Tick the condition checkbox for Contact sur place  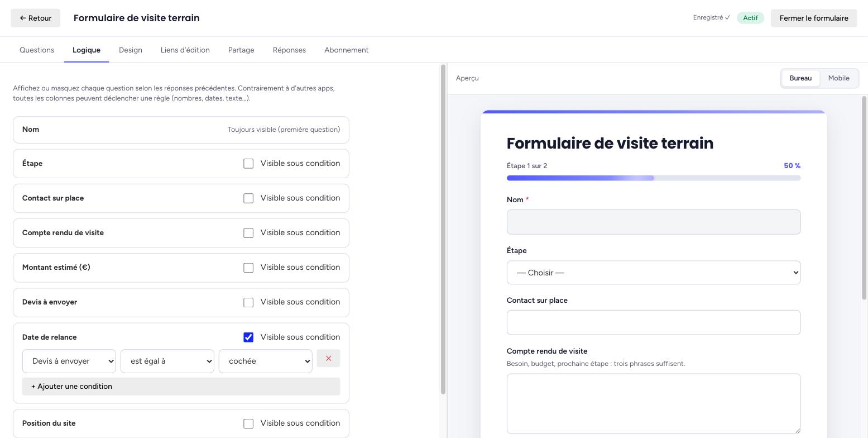pos(248,198)
